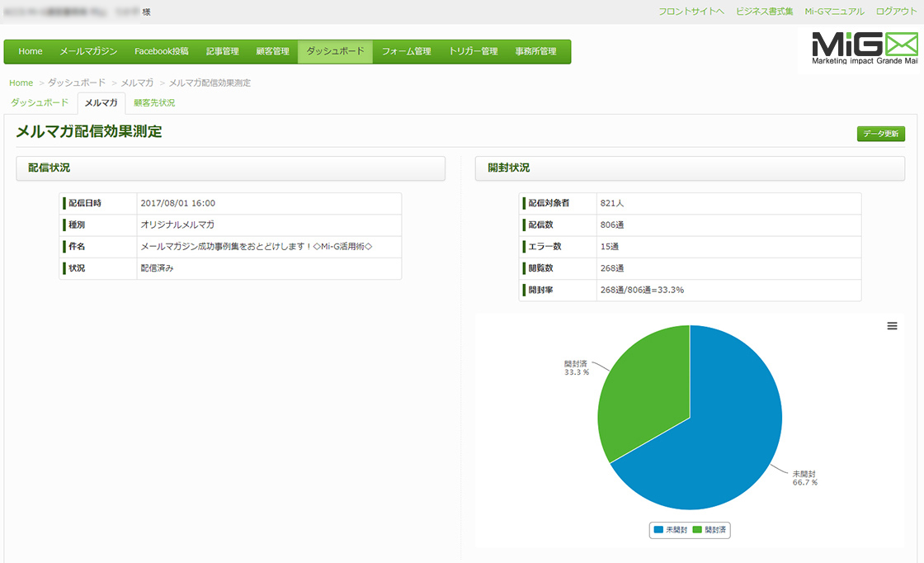Screen dimensions: 924x563
Task: Open the メールマガジン menu
Action: click(x=88, y=51)
